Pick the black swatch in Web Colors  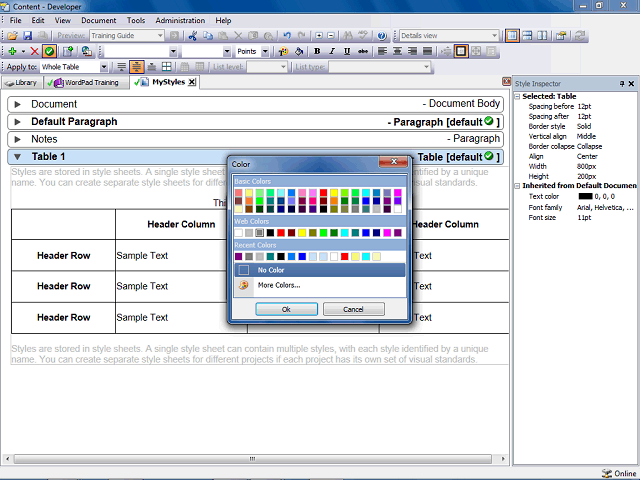click(270, 233)
